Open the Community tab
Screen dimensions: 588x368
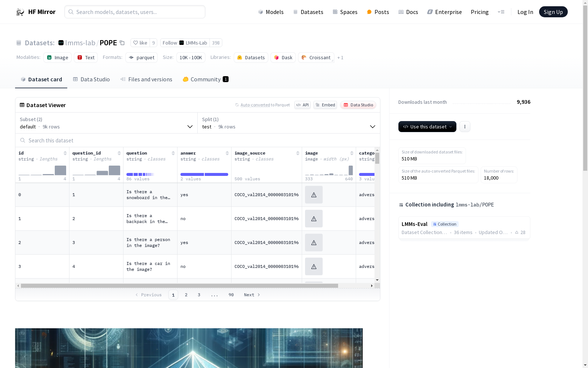pos(205,79)
